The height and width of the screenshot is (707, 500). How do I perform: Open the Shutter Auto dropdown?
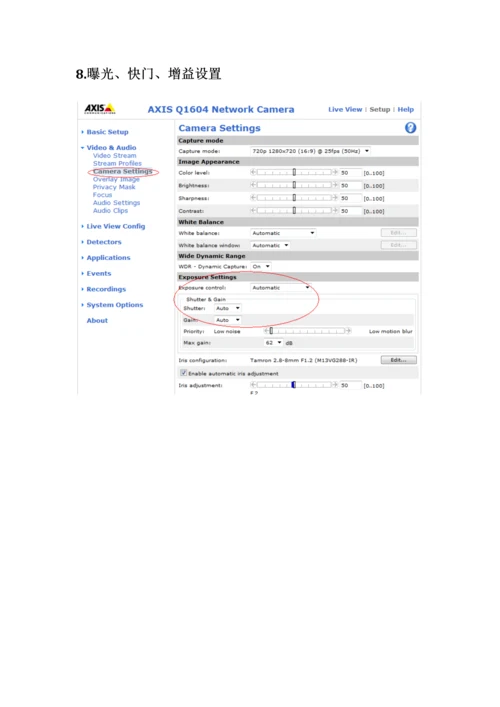tap(228, 308)
